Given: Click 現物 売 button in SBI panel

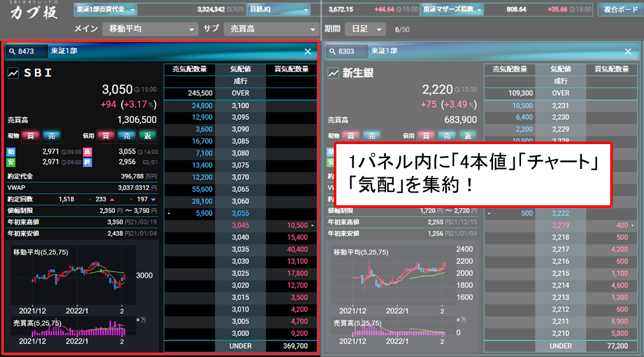Looking at the screenshot, I should point(52,136).
